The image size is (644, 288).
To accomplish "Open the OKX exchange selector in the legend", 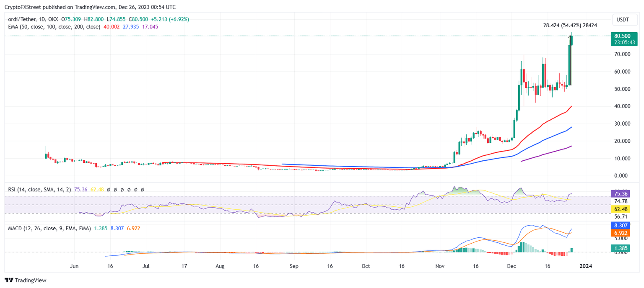I will tap(53, 19).
